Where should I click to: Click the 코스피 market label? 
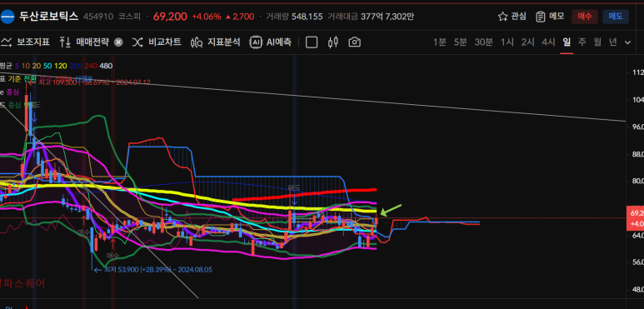coord(129,17)
